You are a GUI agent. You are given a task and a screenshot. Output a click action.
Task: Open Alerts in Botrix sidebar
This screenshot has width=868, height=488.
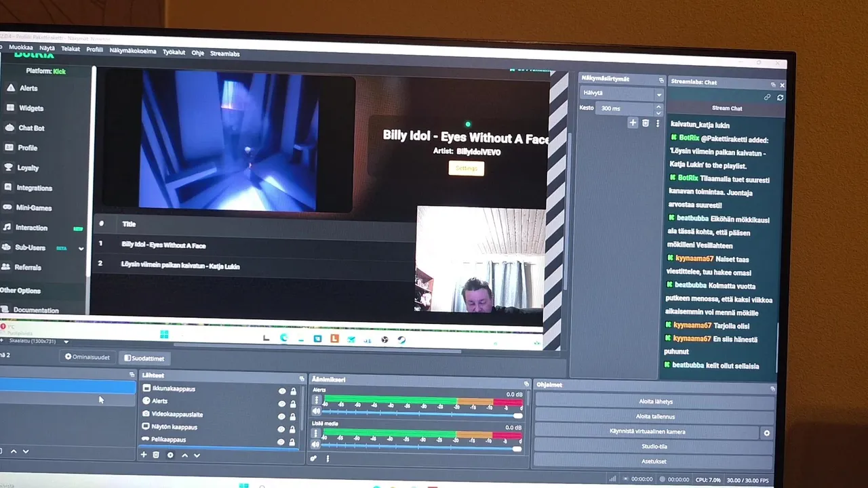(x=28, y=89)
